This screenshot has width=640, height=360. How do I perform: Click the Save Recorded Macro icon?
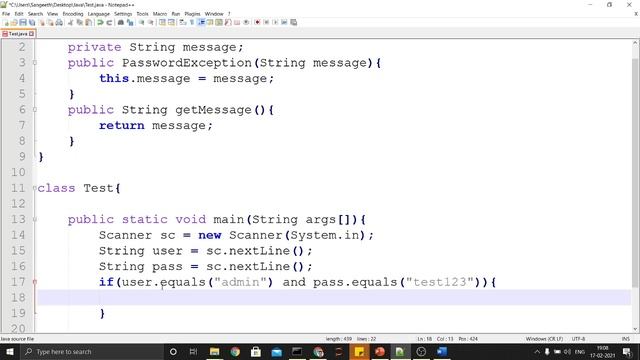(x=293, y=22)
